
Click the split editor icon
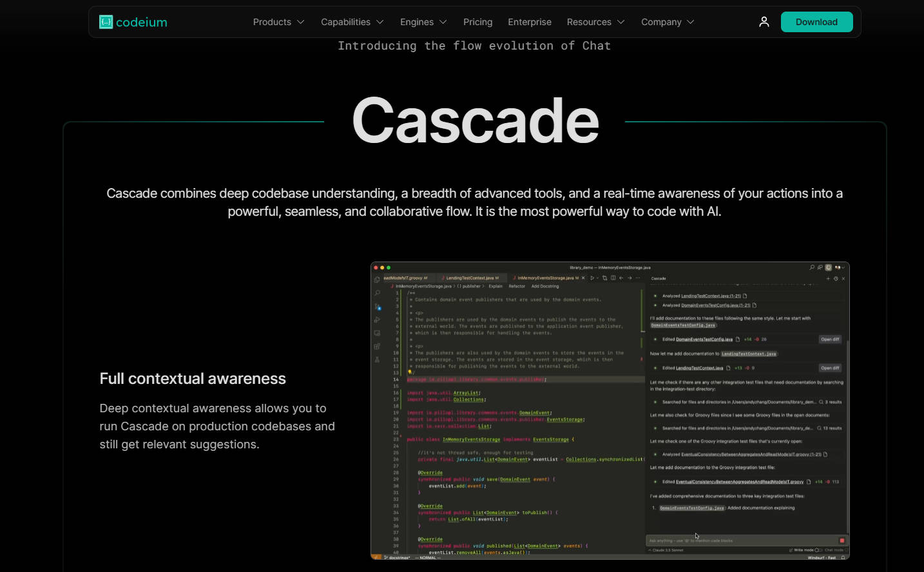click(x=613, y=278)
